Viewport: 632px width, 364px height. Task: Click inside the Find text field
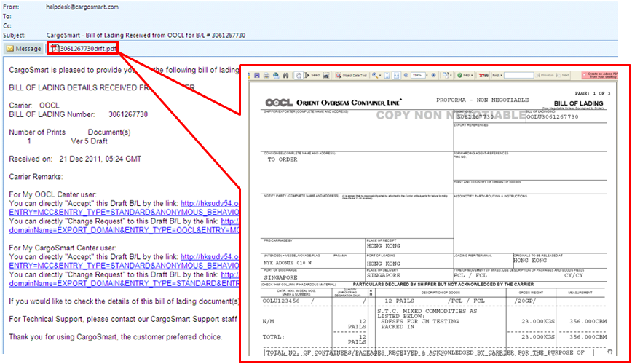(518, 75)
